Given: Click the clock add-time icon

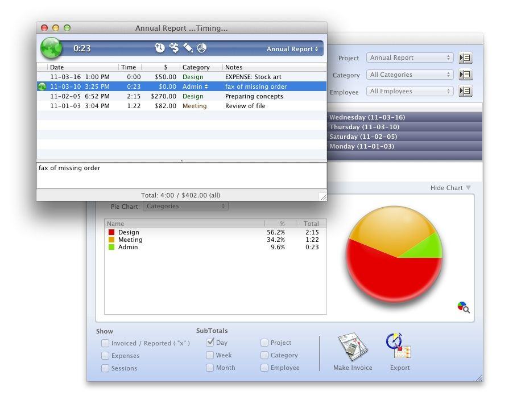Looking at the screenshot, I should [x=160, y=48].
